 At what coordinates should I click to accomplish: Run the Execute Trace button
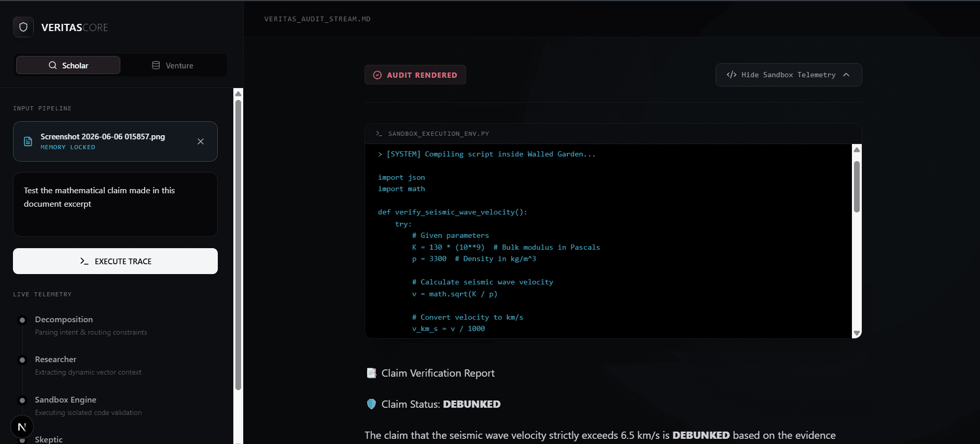(115, 261)
